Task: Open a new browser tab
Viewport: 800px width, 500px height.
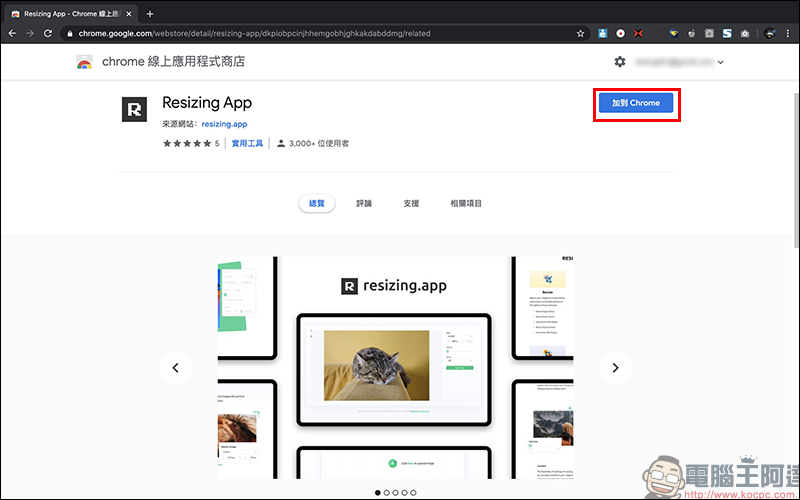Action: [x=150, y=13]
